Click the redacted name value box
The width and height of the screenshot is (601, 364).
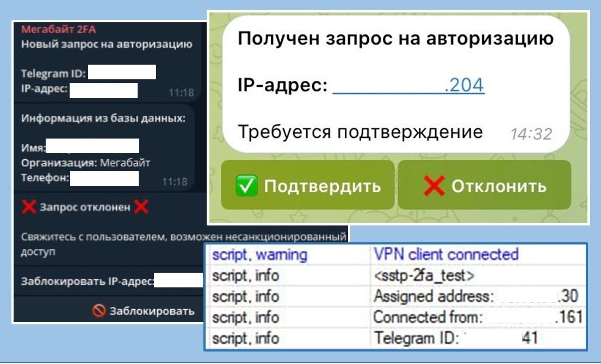[92, 146]
